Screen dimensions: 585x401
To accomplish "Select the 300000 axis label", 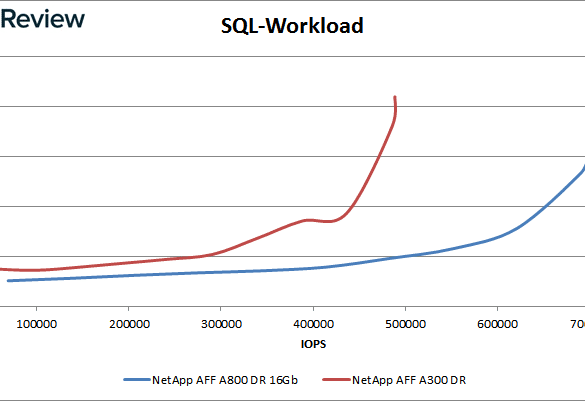I will (x=221, y=324).
